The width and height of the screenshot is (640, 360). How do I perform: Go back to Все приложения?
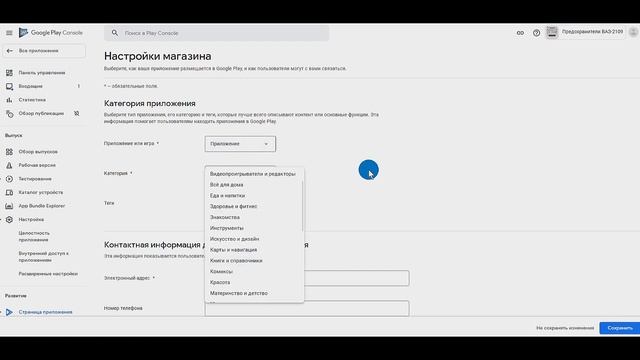coord(44,51)
